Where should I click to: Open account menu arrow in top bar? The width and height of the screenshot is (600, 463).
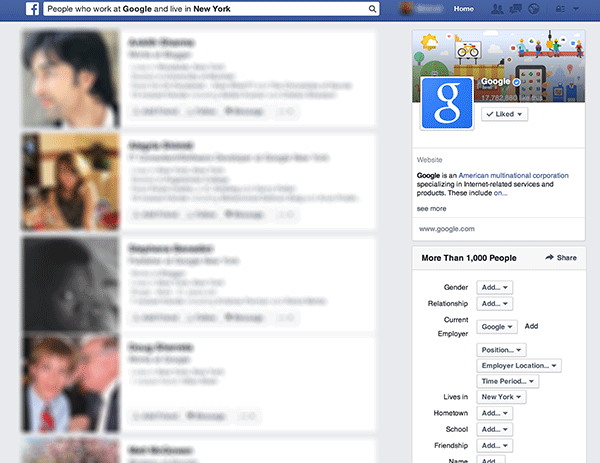tap(576, 9)
